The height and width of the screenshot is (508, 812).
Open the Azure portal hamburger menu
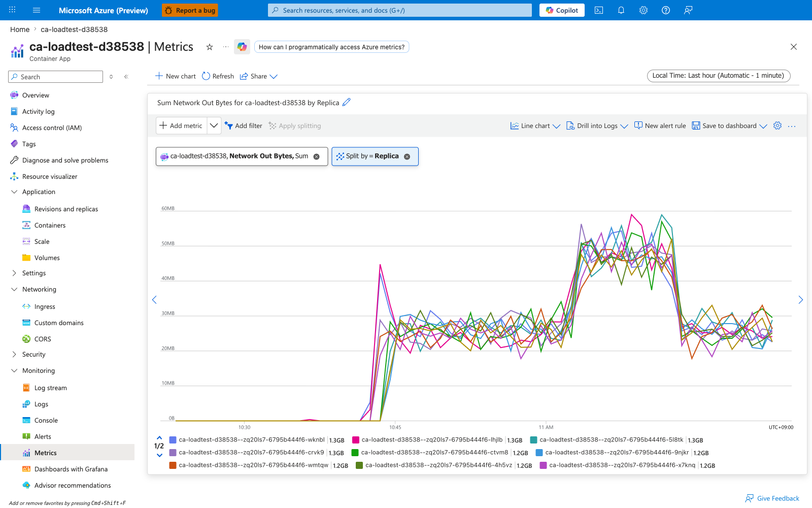37,10
